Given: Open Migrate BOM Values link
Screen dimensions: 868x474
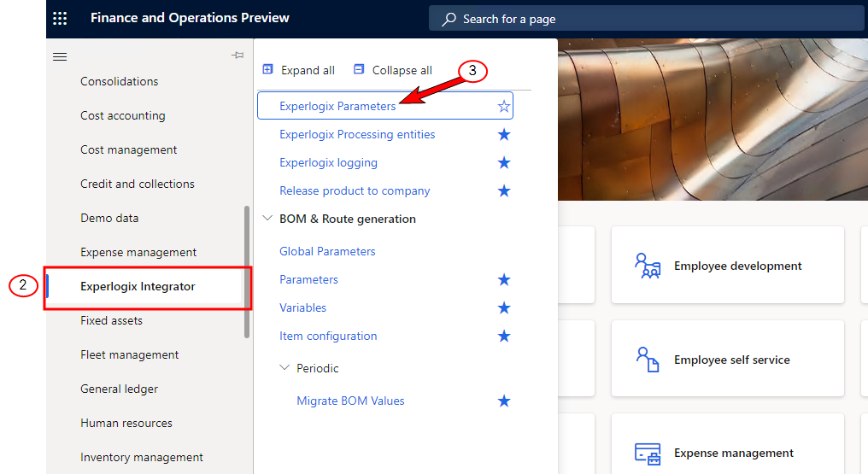Looking at the screenshot, I should tap(350, 401).
